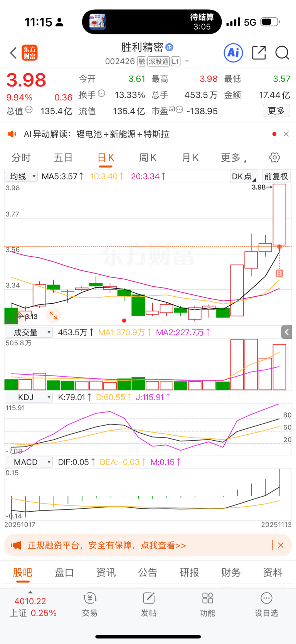Tap the 融资 megaphone icon
This screenshot has height=644, width=296.
(16, 545)
